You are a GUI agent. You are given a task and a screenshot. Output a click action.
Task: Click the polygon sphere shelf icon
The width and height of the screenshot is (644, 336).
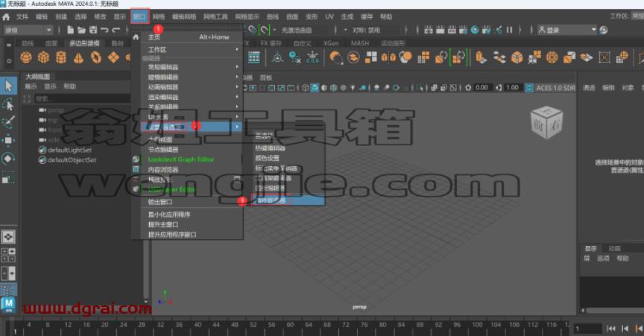[x=26, y=57]
